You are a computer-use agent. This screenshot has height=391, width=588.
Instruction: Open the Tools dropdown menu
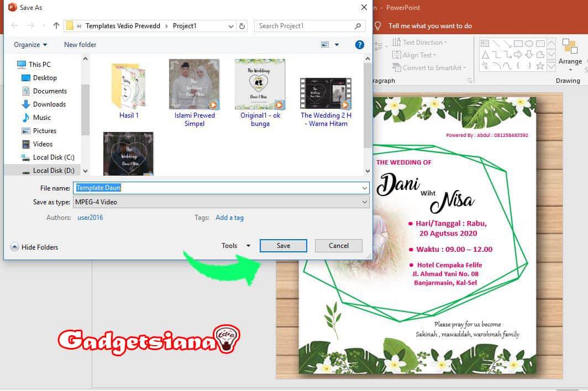coord(236,246)
